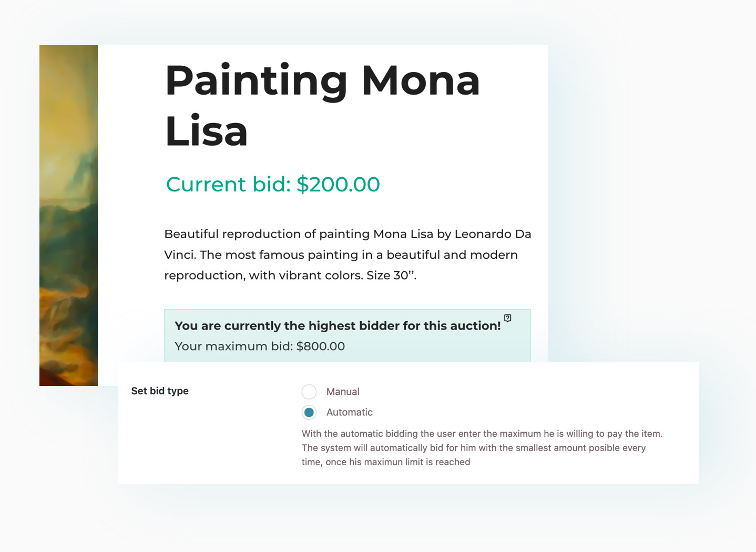Click the "Painting Mona" title line
Screen dimensions: 756x552
[x=323, y=81]
